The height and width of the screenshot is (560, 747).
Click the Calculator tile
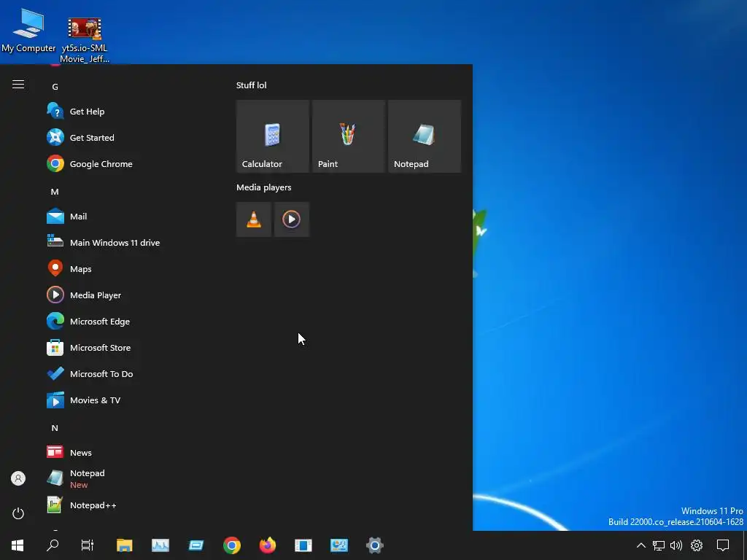click(273, 136)
